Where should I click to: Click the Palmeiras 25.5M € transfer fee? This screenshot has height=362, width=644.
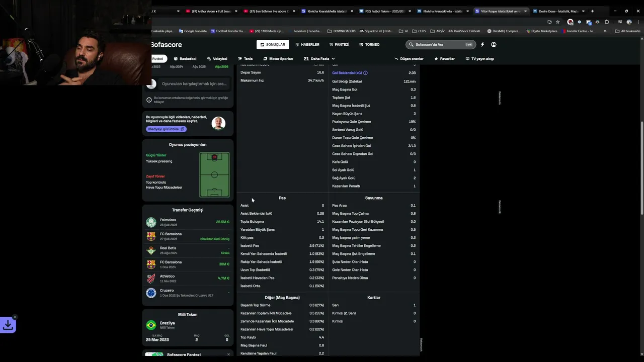[x=222, y=222]
